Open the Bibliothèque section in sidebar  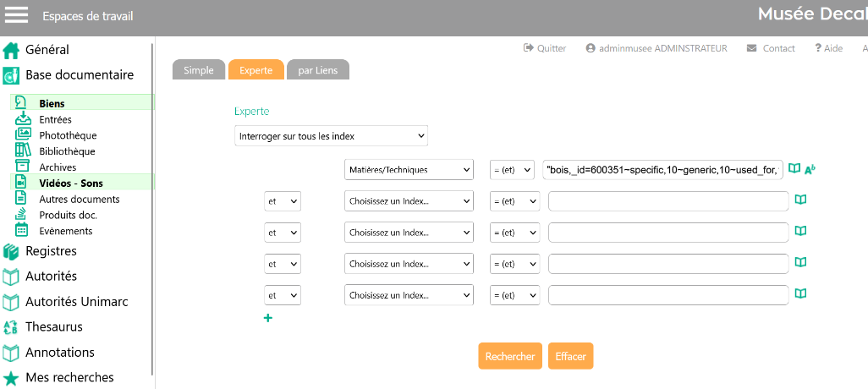click(x=67, y=151)
